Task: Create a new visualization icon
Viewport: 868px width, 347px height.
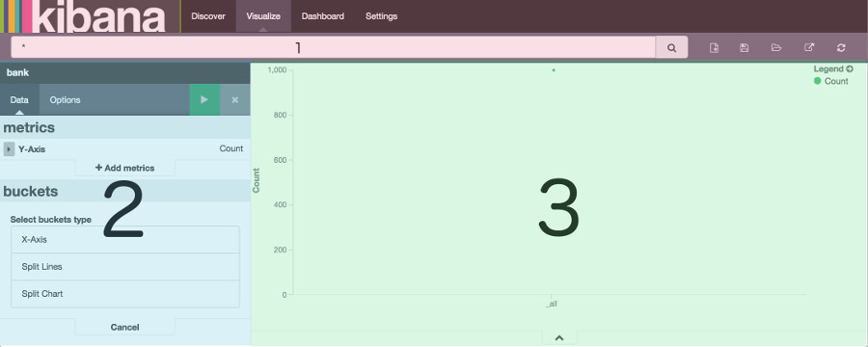Action: tap(714, 48)
